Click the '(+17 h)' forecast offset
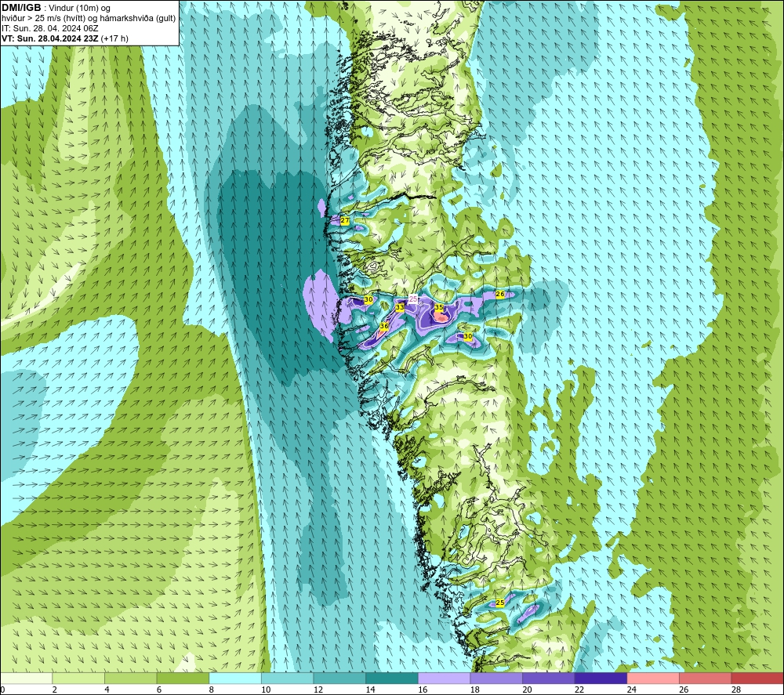The height and width of the screenshot is (695, 784). tap(114, 38)
